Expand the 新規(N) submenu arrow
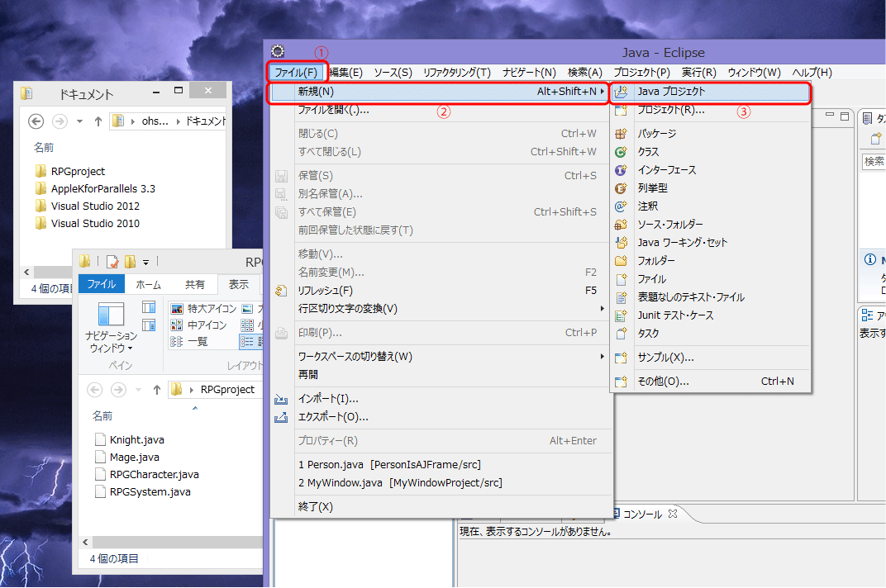This screenshot has height=588, width=886. [603, 92]
